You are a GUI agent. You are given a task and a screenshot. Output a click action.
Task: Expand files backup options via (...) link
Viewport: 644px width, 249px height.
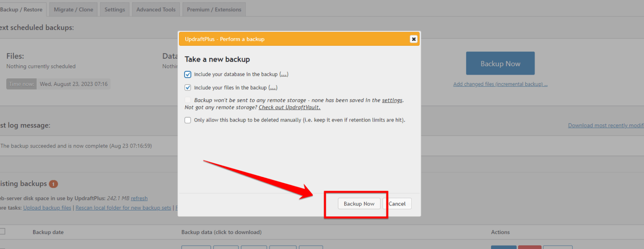coord(273,87)
